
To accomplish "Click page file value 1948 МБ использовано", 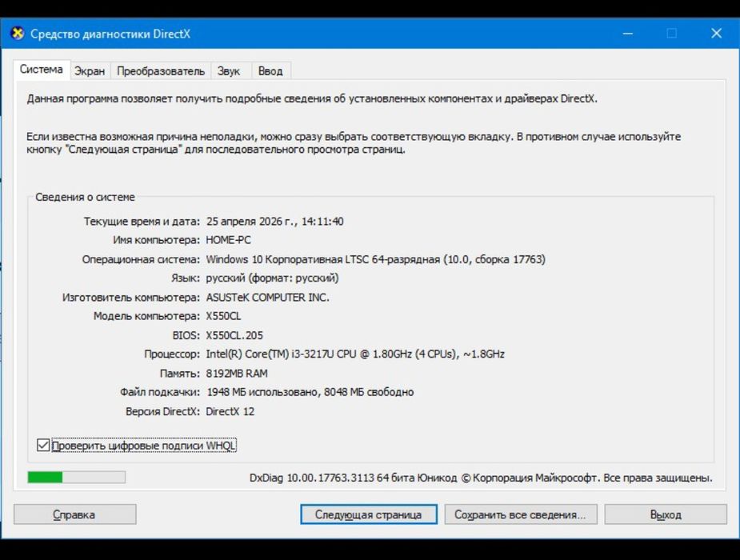I will (x=310, y=392).
